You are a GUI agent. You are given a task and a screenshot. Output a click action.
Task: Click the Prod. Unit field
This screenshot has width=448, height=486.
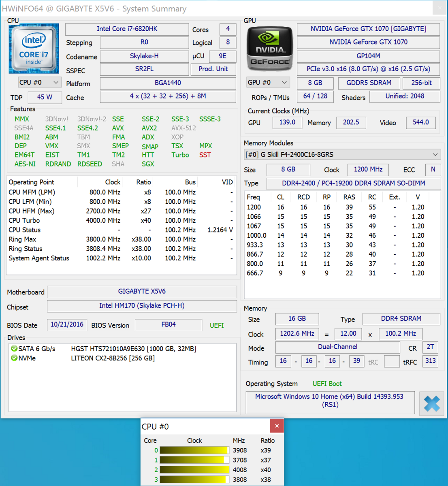(213, 69)
